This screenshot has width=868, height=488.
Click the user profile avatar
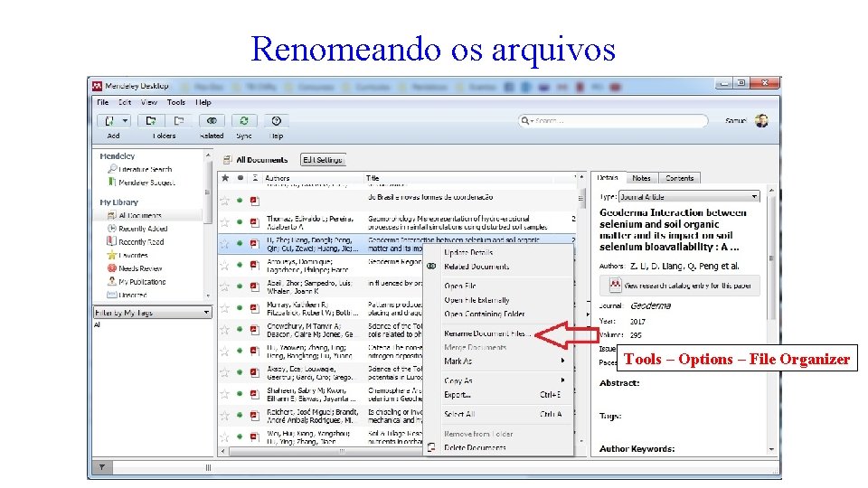(761, 120)
